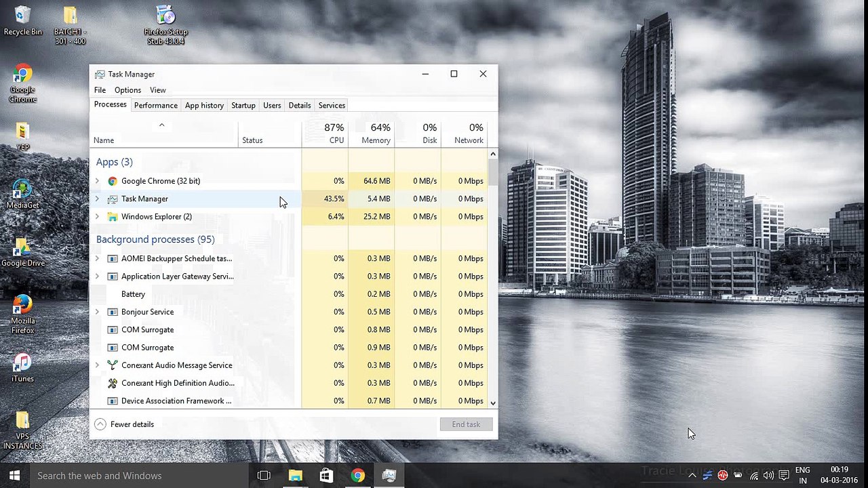This screenshot has width=868, height=488.
Task: Open Chrome from the taskbar
Action: (x=357, y=476)
